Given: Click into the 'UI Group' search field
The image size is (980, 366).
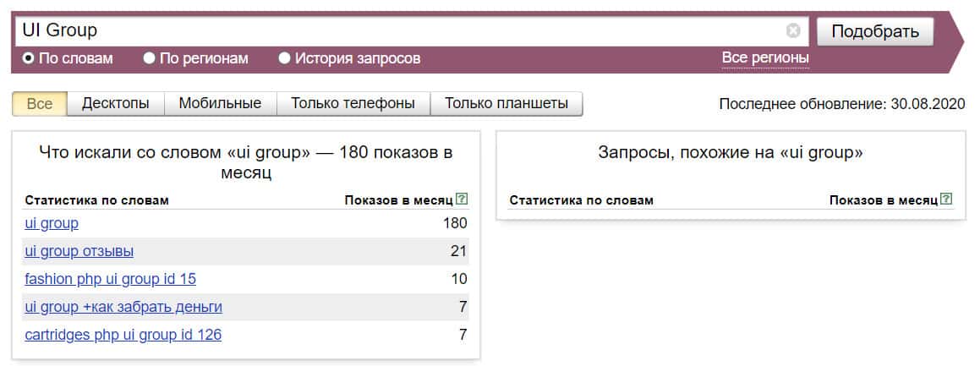Looking at the screenshot, I should (x=397, y=31).
